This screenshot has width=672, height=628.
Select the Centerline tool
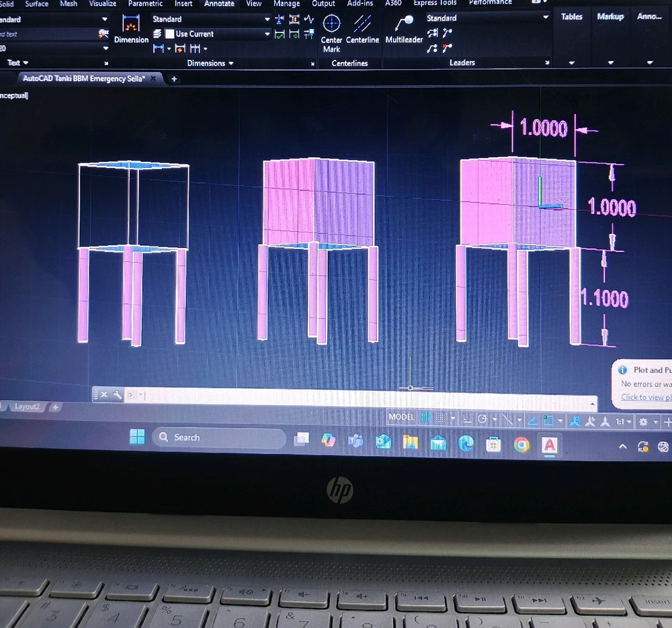coord(363,30)
